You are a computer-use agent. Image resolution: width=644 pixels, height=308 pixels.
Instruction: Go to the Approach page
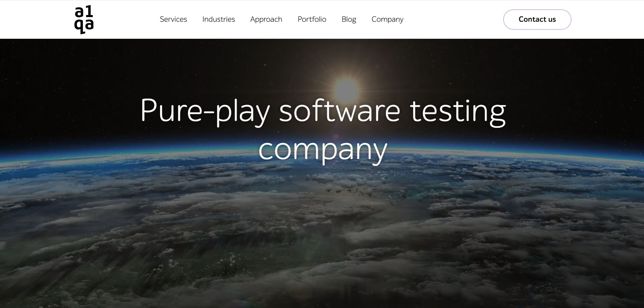pyautogui.click(x=266, y=19)
